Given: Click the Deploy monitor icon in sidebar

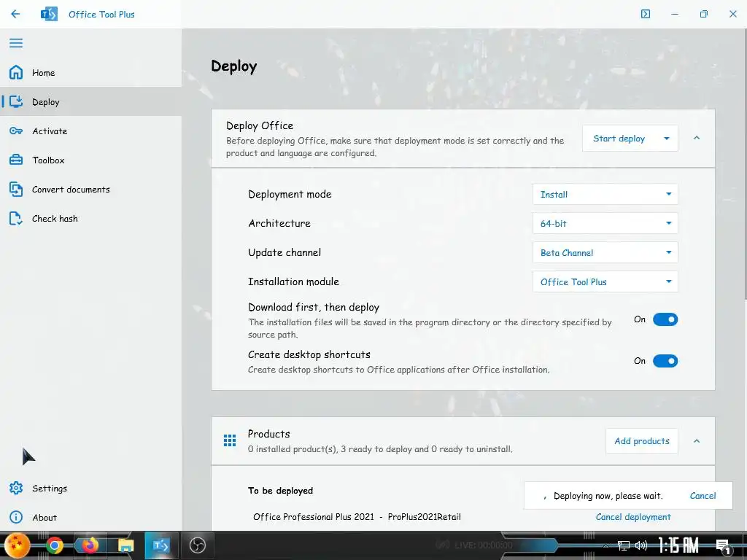Looking at the screenshot, I should coord(16,101).
